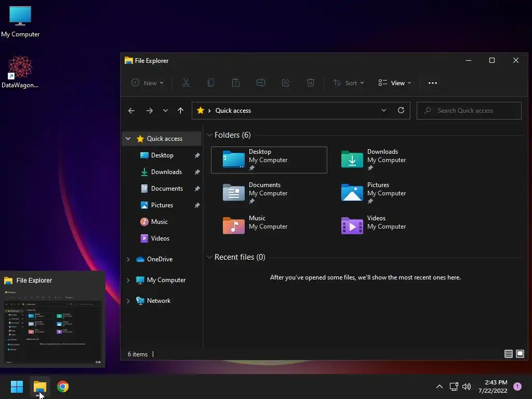Switch to large thumbnails view in status bar
532x399 pixels.
click(520, 354)
